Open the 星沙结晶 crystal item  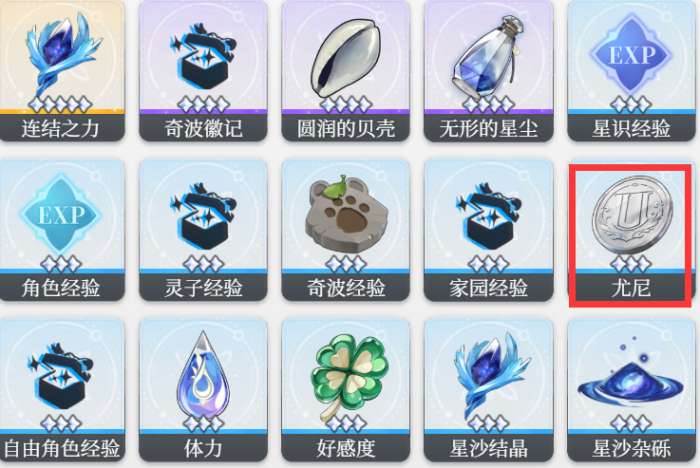(490, 375)
